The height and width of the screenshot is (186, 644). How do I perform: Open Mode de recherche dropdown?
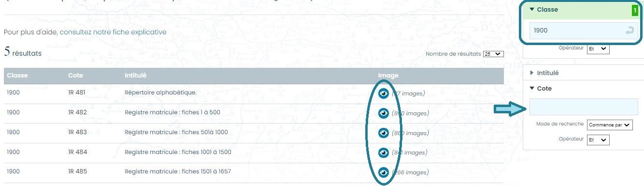[x=609, y=125]
